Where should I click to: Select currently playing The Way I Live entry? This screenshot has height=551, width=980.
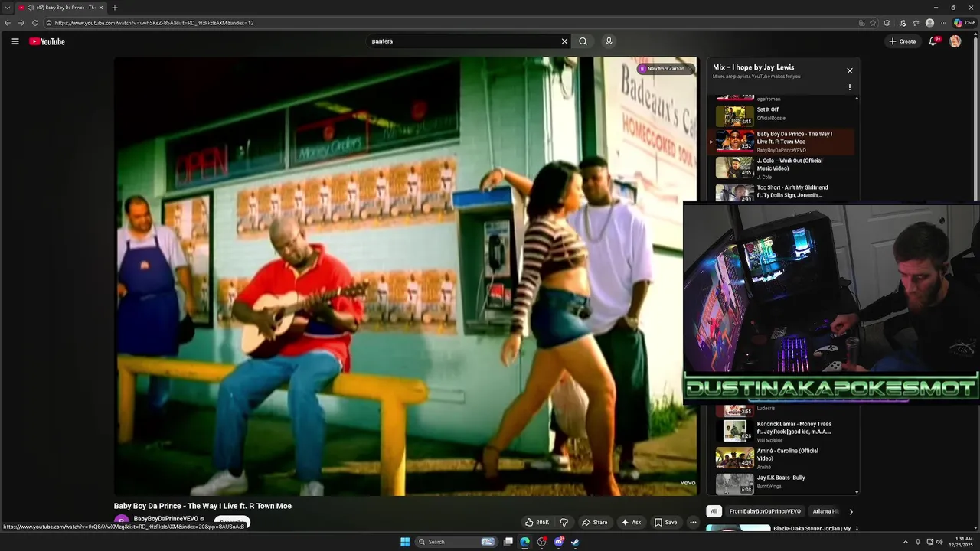click(782, 142)
